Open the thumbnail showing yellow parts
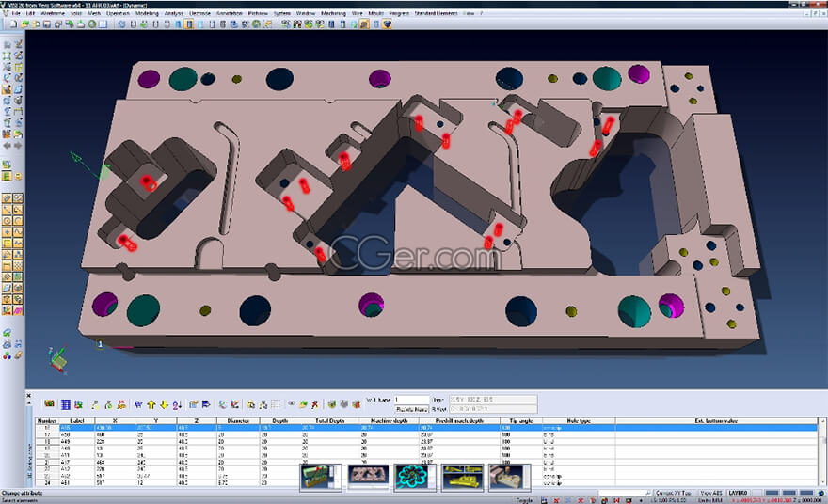Screen dimensions: 828x504 tap(462, 477)
